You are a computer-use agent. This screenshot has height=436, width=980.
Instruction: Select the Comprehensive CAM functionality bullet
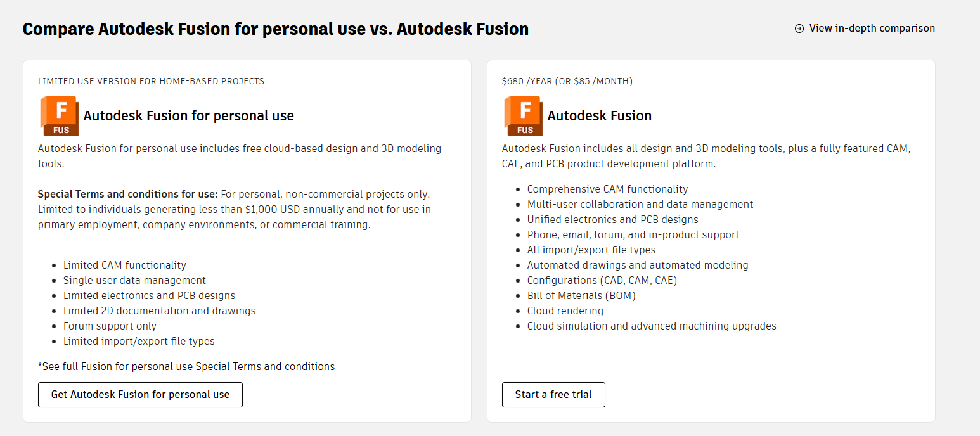point(607,189)
